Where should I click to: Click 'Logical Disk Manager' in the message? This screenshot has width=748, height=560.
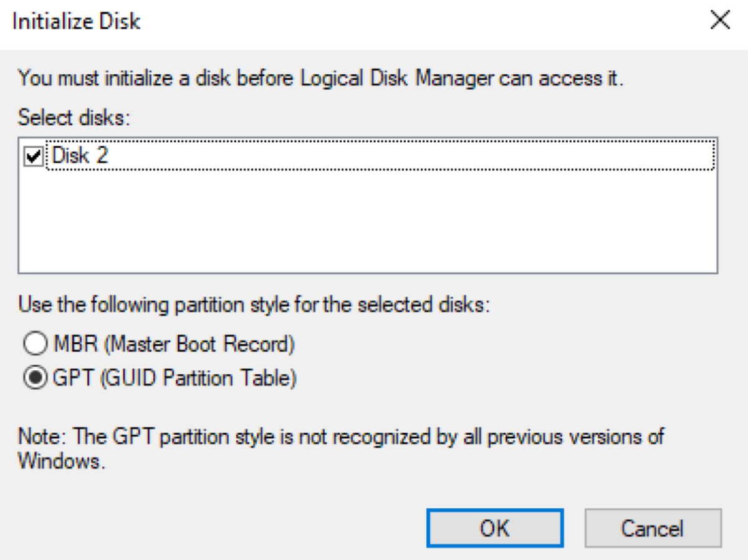(383, 79)
